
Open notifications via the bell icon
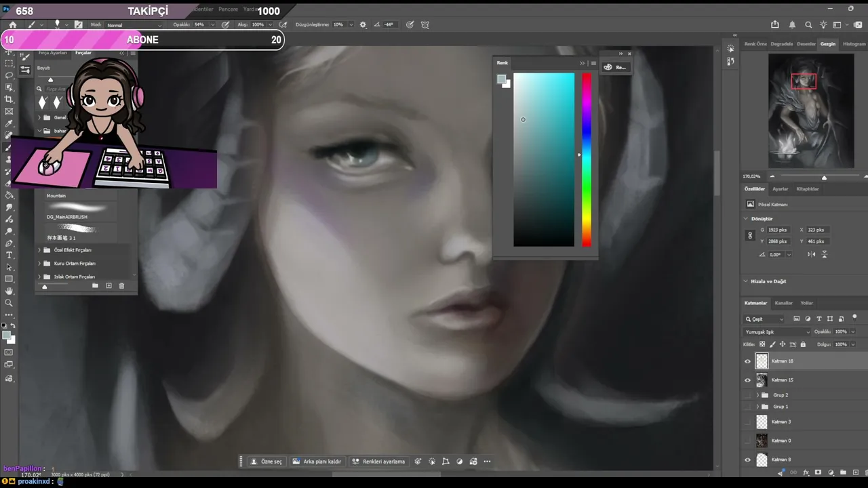pos(792,24)
